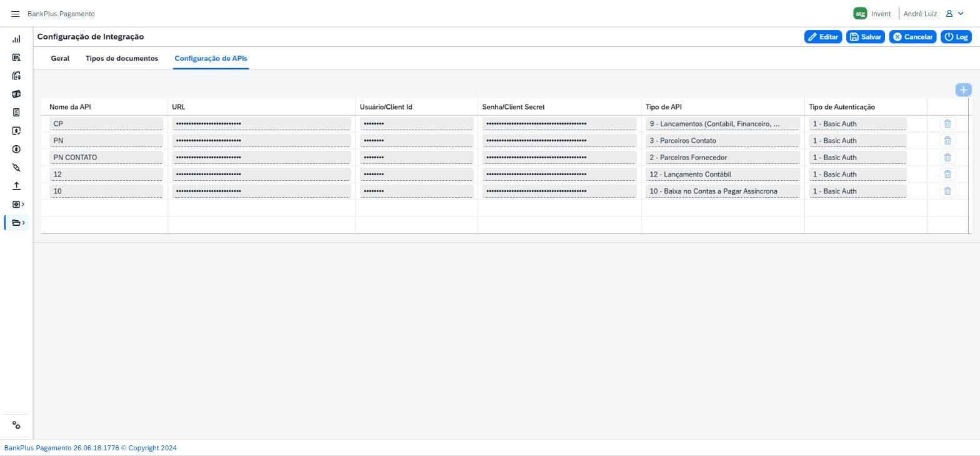Open the Tipo de API field showing 12 - Lançamento Contábil
The width and height of the screenshot is (980, 456).
722,175
